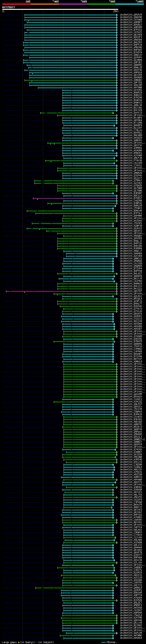Select the UniRef100_B4L927 label
This screenshot has height=644, width=146.
coord(131,274)
